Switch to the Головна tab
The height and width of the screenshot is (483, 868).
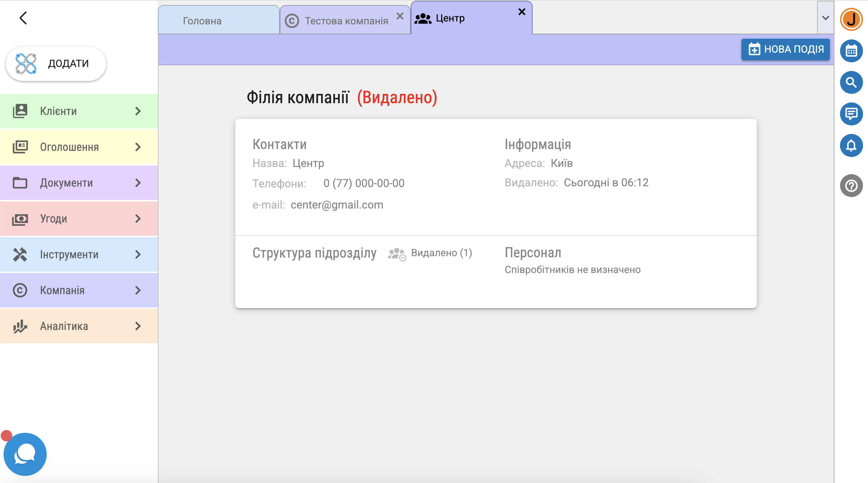coord(202,21)
